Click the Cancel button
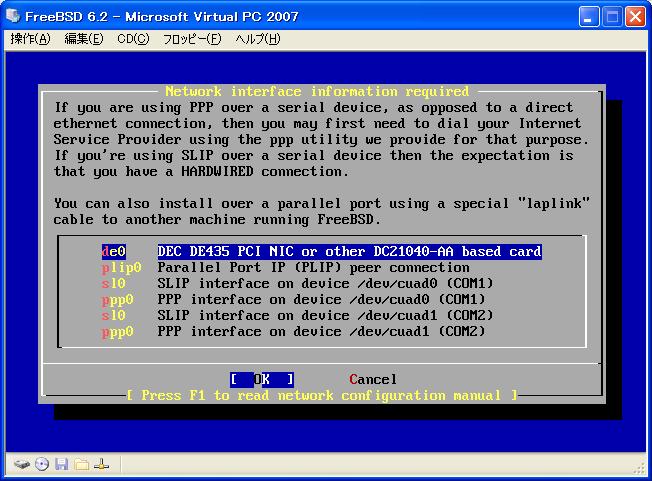 373,379
